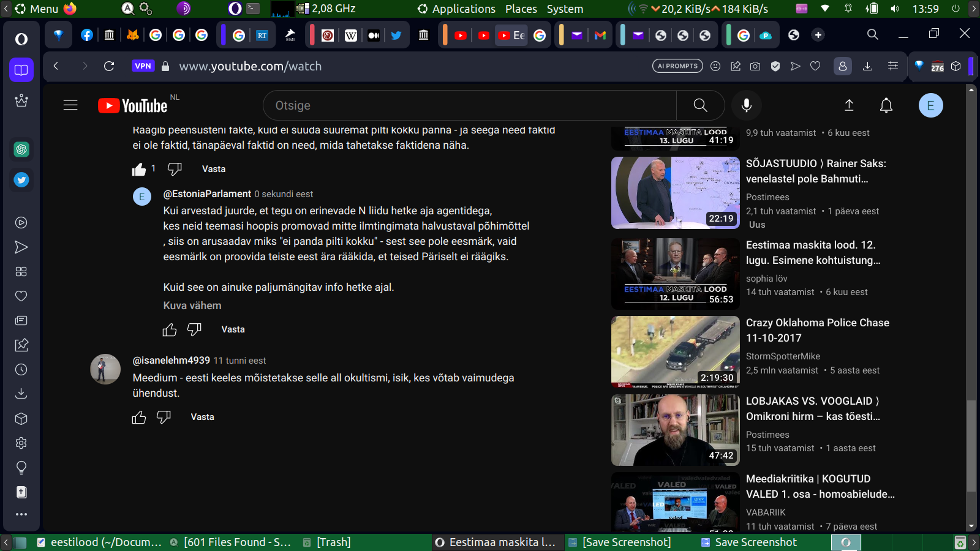This screenshot has height=551, width=980.
Task: Go back to the previous page
Action: point(56,66)
